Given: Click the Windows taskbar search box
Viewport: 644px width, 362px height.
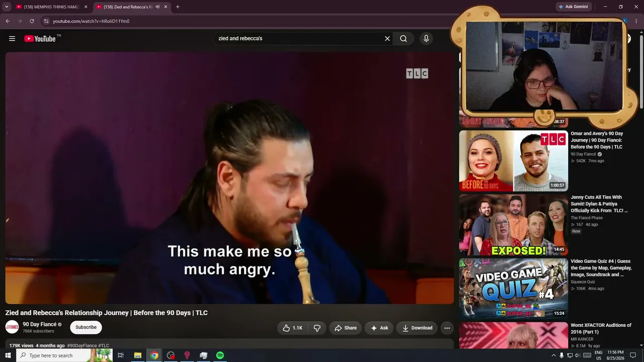Looking at the screenshot, I should point(64,355).
